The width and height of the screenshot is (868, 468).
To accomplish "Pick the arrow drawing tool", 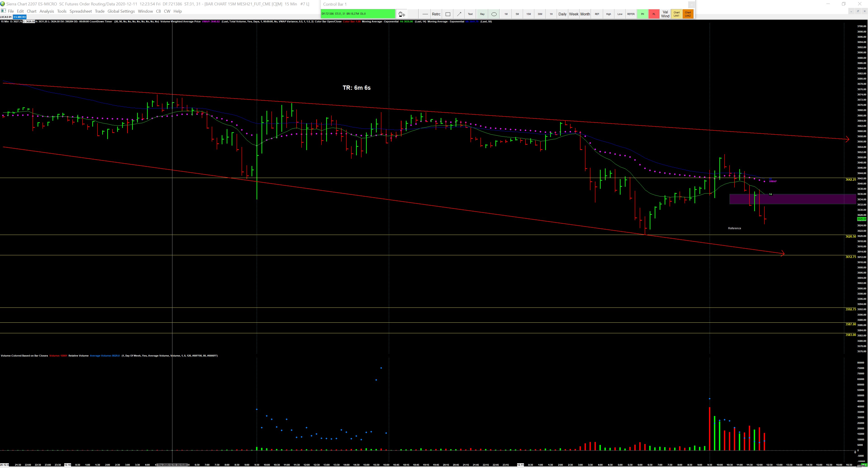I will pyautogui.click(x=459, y=14).
